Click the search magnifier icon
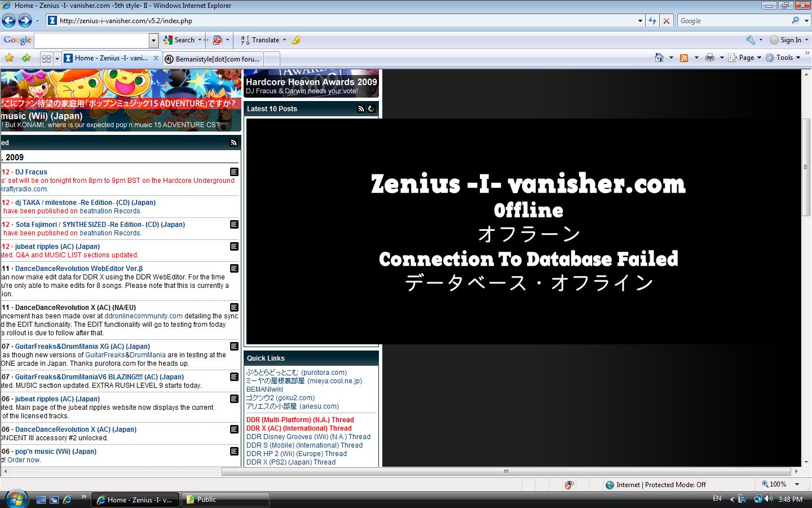Image resolution: width=812 pixels, height=508 pixels. point(795,20)
